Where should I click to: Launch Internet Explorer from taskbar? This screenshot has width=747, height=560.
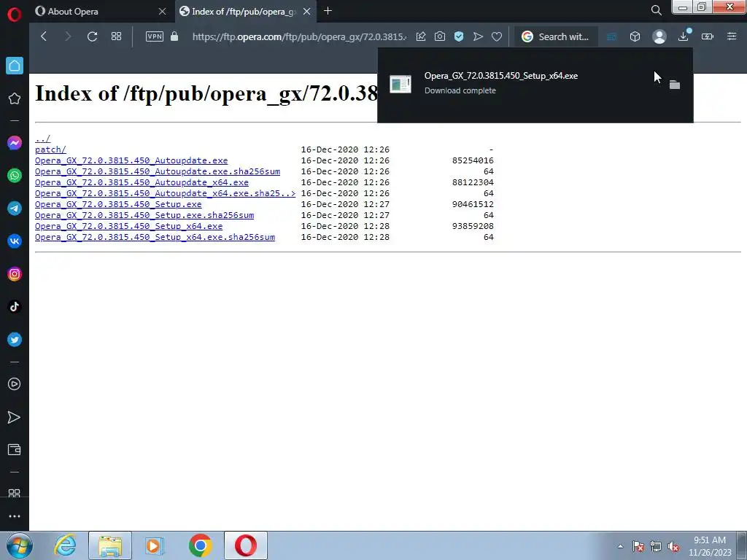coord(65,545)
